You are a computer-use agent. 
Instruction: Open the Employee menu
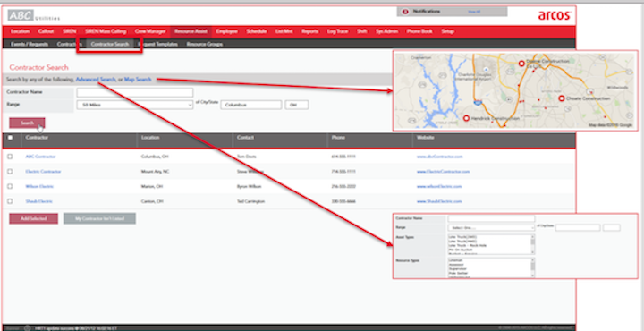226,31
